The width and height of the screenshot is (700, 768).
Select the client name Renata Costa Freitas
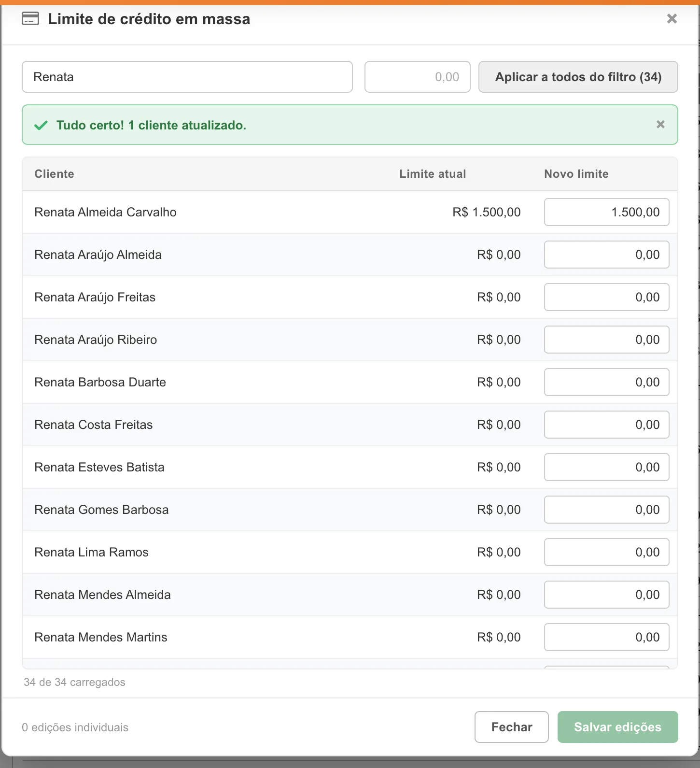(94, 425)
